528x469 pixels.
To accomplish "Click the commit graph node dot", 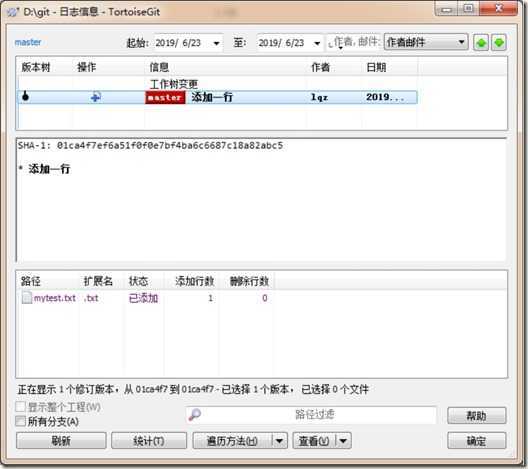I will click(25, 97).
